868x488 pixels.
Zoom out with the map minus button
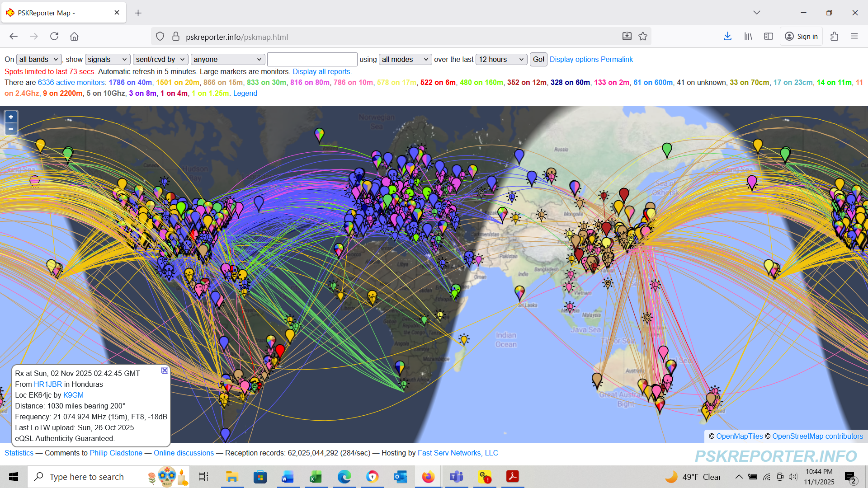[x=11, y=129]
